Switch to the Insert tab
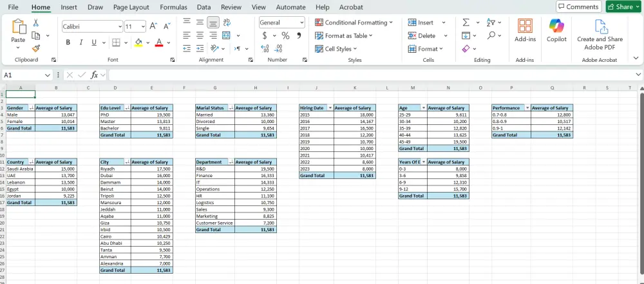 pyautogui.click(x=69, y=7)
